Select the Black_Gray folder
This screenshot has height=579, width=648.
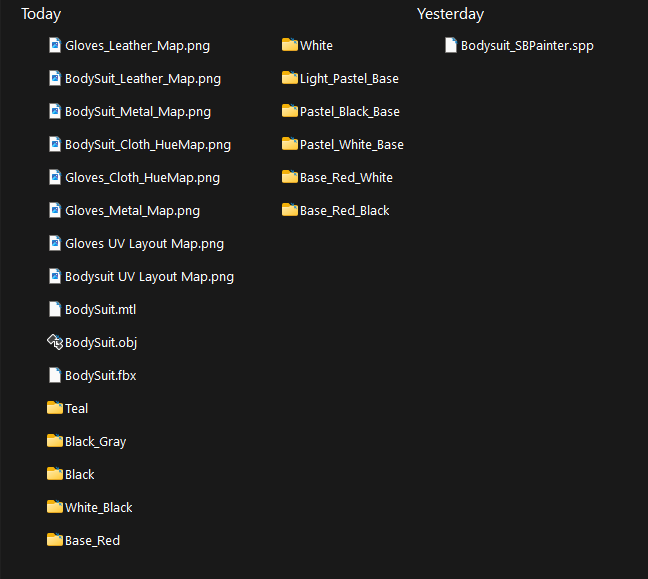86,441
